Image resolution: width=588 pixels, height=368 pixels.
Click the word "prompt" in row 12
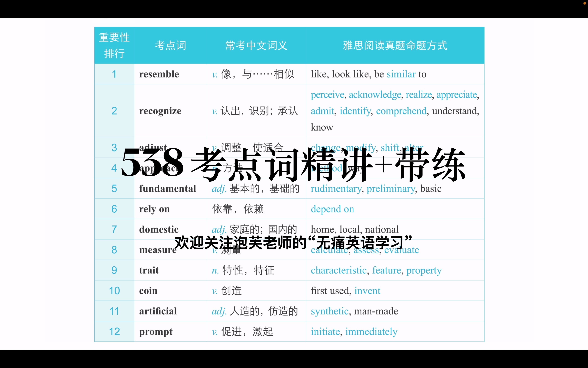pyautogui.click(x=156, y=332)
